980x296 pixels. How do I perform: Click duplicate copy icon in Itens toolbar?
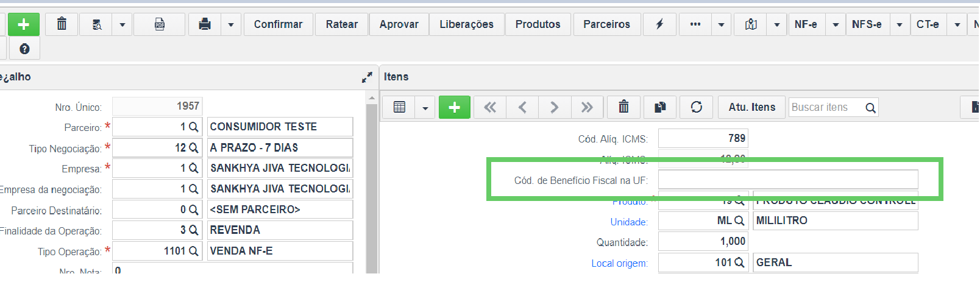660,107
